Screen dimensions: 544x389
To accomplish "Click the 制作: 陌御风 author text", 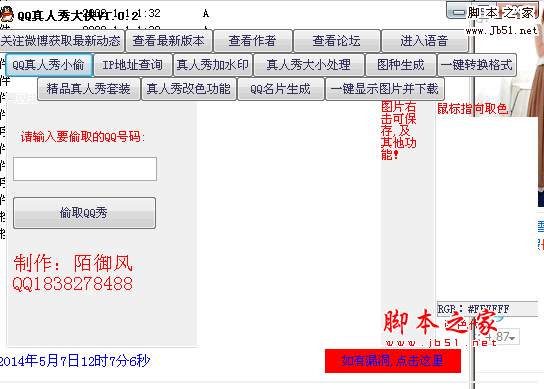I will tap(73, 263).
